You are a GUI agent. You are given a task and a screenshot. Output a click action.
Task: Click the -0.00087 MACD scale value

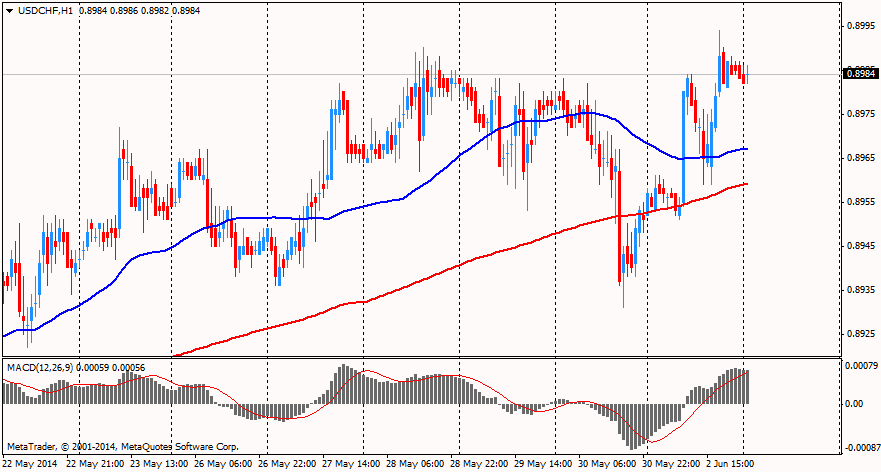[x=860, y=447]
